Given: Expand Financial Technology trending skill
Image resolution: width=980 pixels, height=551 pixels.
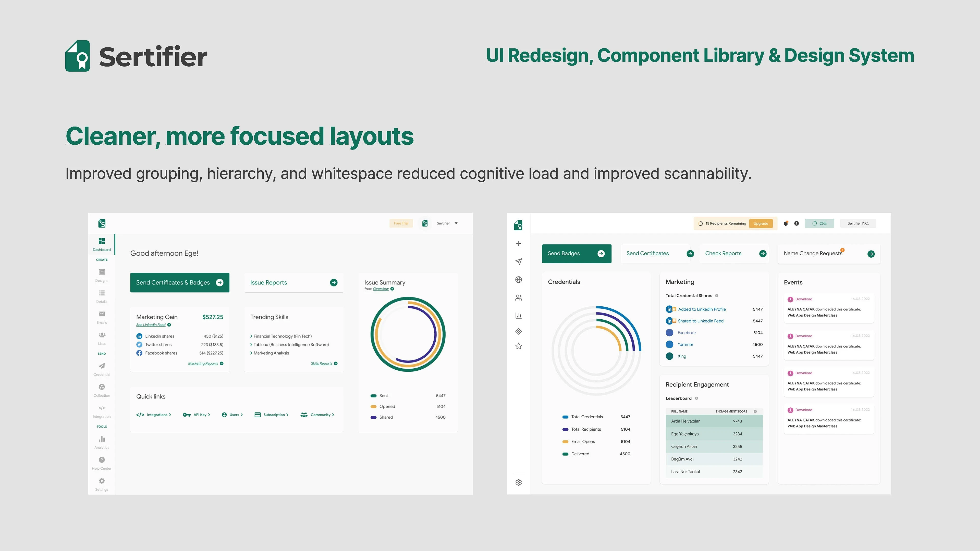Looking at the screenshot, I should click(281, 336).
